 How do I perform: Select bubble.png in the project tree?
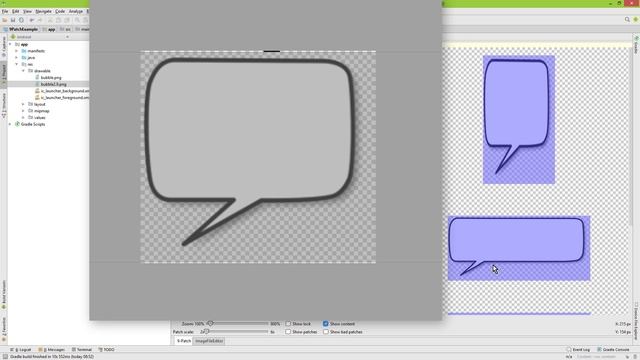coord(51,78)
